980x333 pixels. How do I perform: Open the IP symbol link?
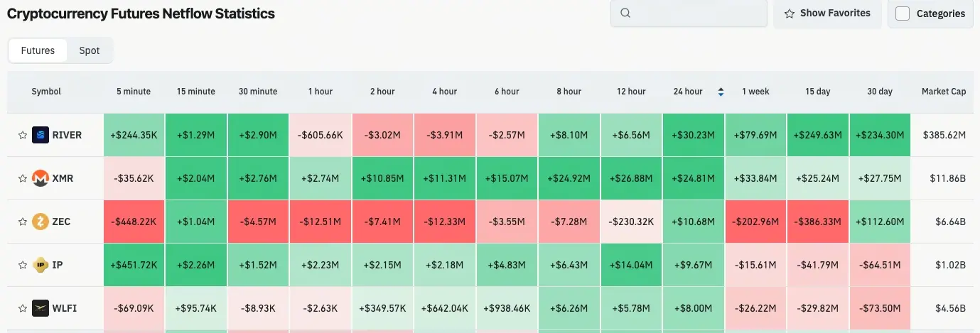pyautogui.click(x=58, y=265)
